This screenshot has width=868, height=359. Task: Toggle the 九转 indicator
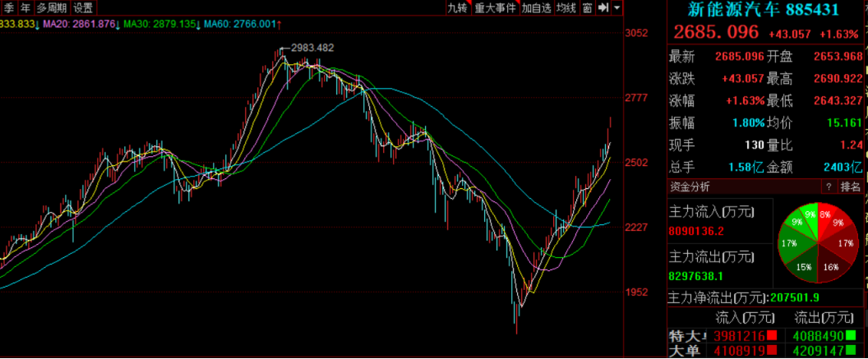(x=458, y=7)
